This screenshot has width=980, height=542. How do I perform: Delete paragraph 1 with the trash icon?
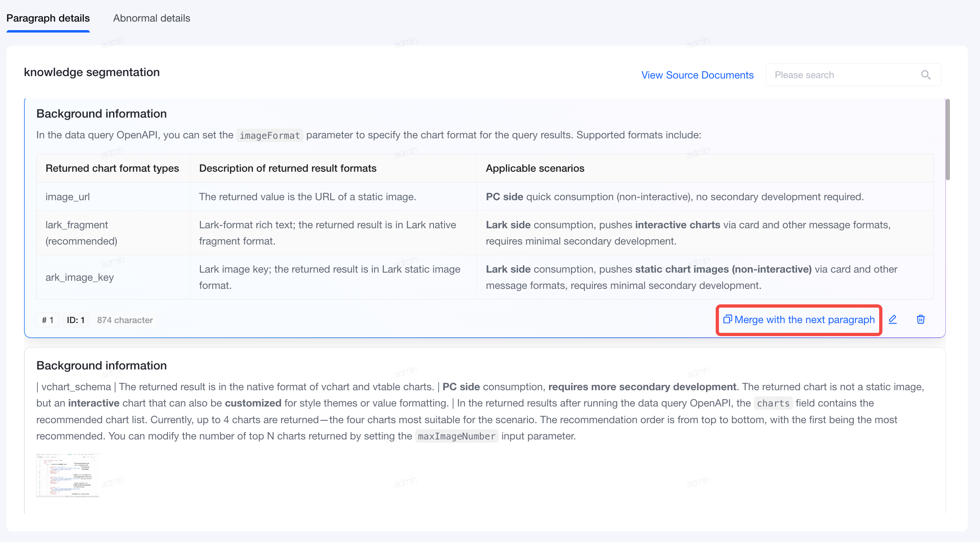(x=921, y=319)
